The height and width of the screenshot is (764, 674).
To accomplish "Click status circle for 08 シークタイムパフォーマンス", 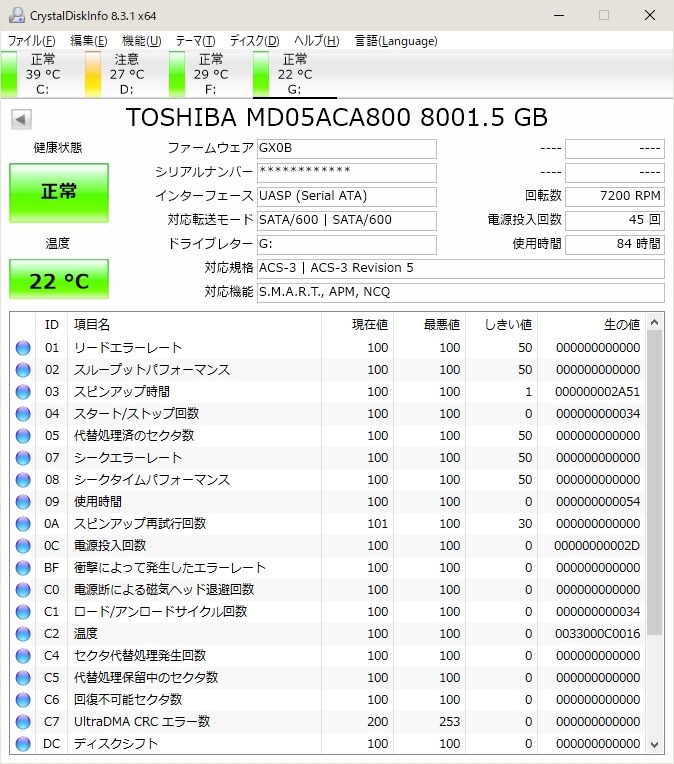I will tap(23, 480).
